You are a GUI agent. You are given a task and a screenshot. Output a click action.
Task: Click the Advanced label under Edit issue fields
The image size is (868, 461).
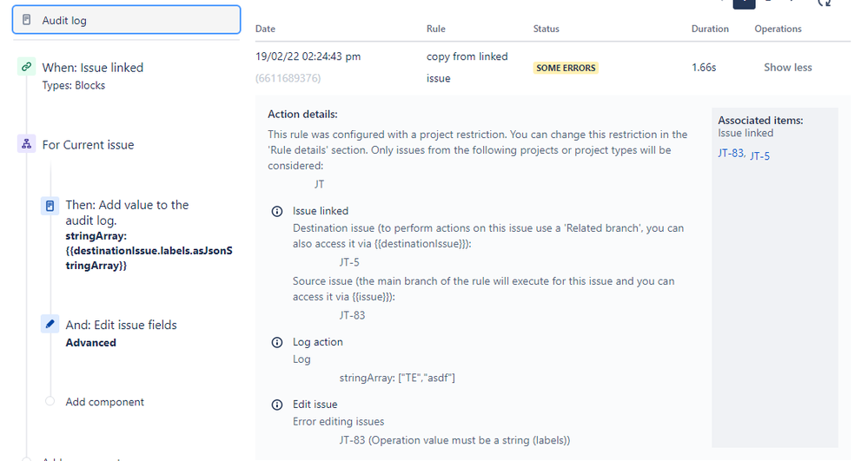pos(90,343)
